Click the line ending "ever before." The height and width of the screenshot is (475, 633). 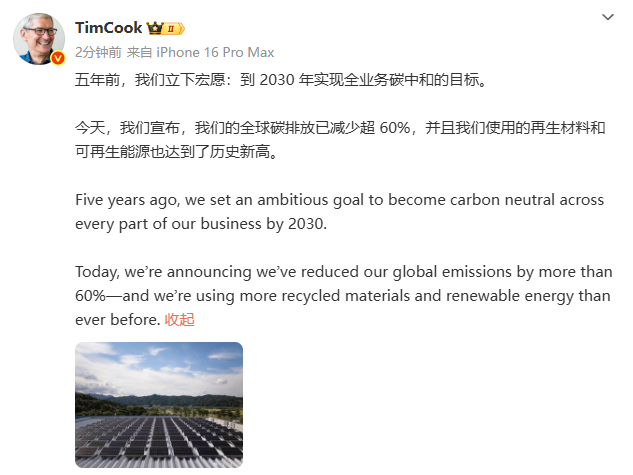click(117, 320)
